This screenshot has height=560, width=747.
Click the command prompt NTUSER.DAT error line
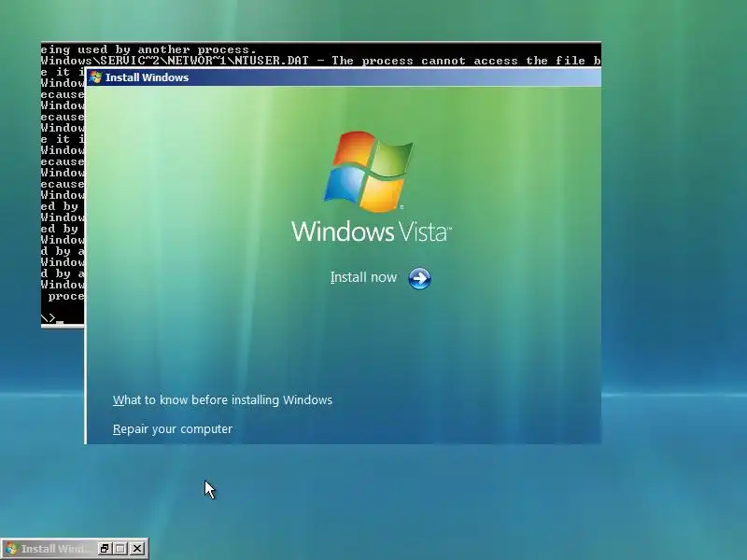point(320,61)
